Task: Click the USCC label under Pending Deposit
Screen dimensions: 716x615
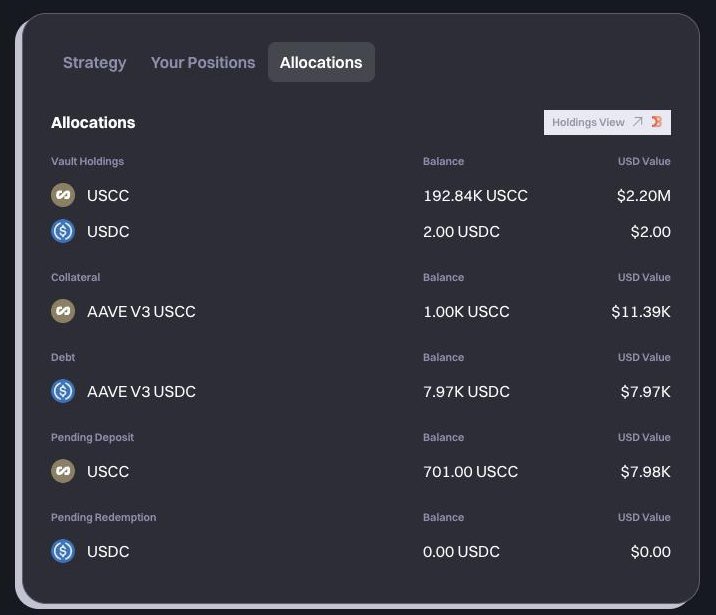Action: tap(108, 472)
